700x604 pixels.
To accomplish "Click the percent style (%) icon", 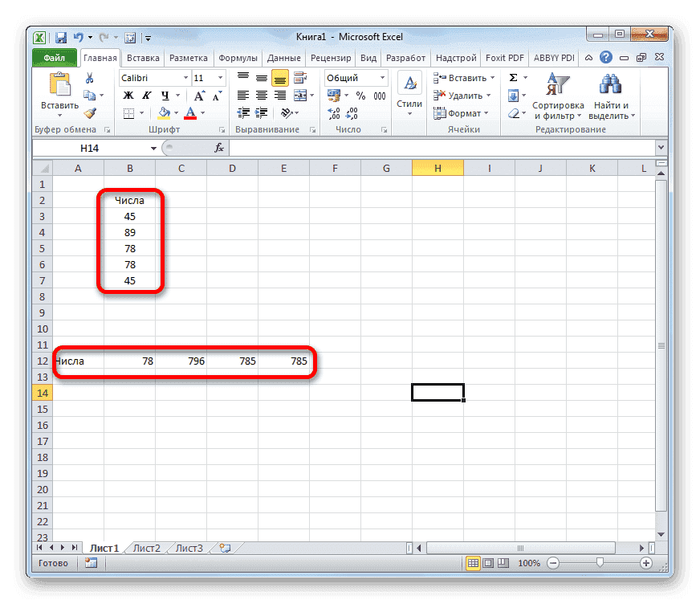I will click(x=360, y=95).
